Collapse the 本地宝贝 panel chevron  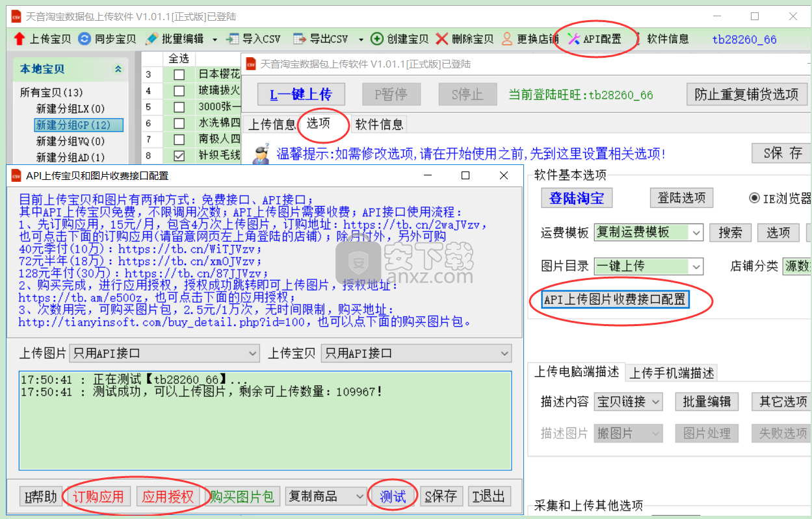pos(118,69)
